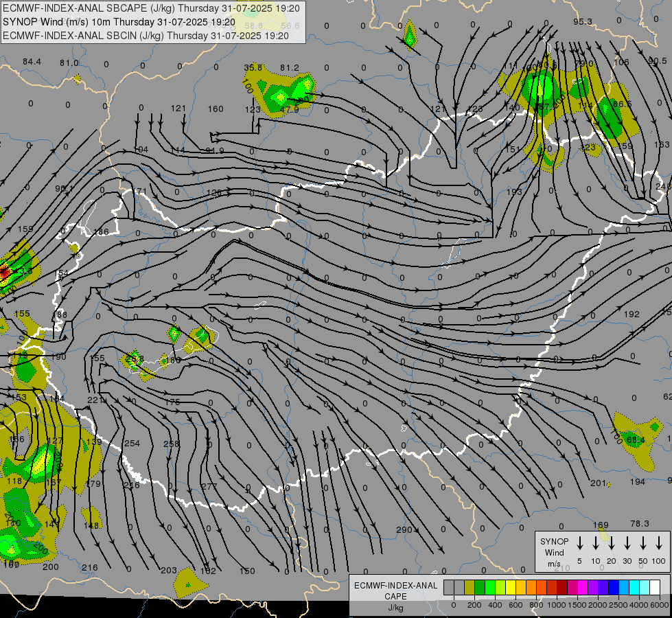Click the 1000 tick label on CAPE scale
This screenshot has width=672, height=618.
coord(556,605)
